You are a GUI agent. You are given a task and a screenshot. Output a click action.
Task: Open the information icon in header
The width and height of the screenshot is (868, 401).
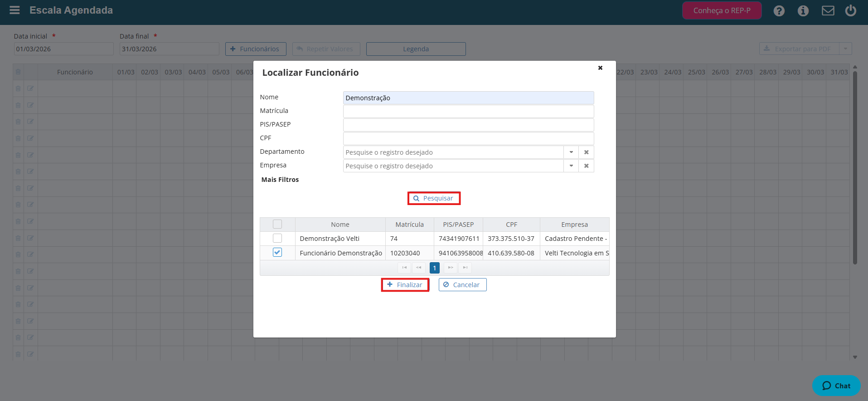click(x=803, y=10)
